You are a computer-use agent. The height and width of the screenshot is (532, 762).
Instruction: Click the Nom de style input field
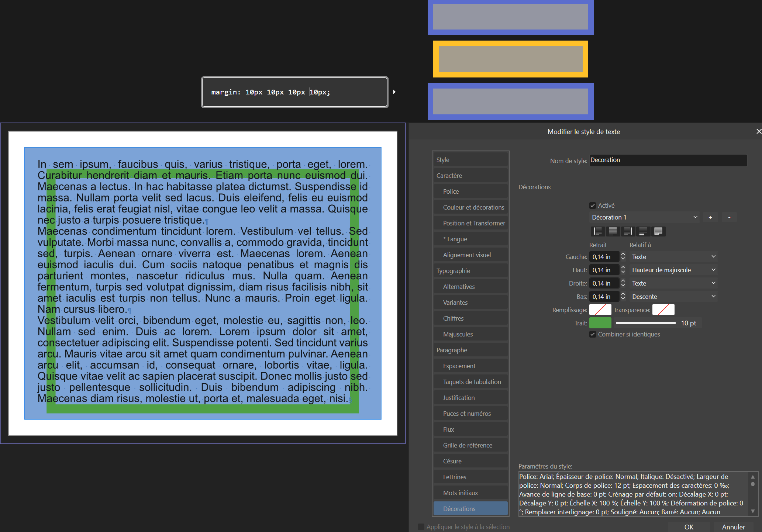668,160
